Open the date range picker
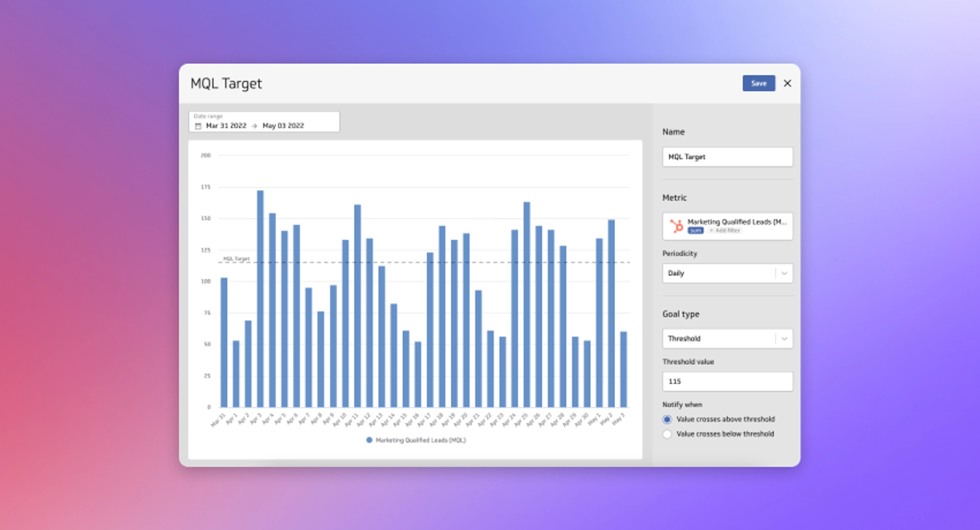The width and height of the screenshot is (980, 530). pyautogui.click(x=264, y=122)
